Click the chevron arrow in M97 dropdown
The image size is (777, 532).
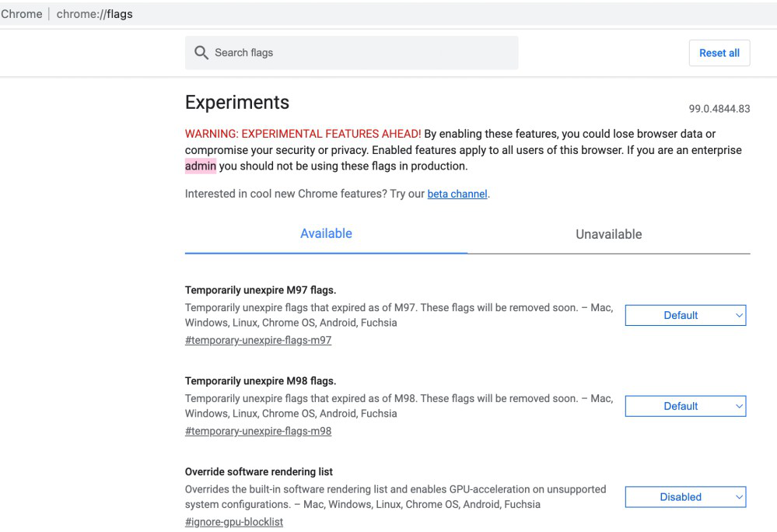(739, 316)
